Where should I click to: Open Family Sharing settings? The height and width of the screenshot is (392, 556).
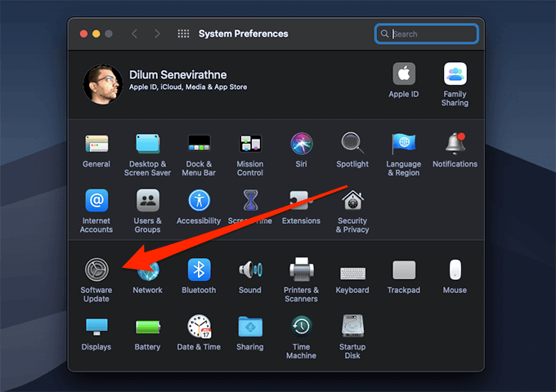point(455,75)
